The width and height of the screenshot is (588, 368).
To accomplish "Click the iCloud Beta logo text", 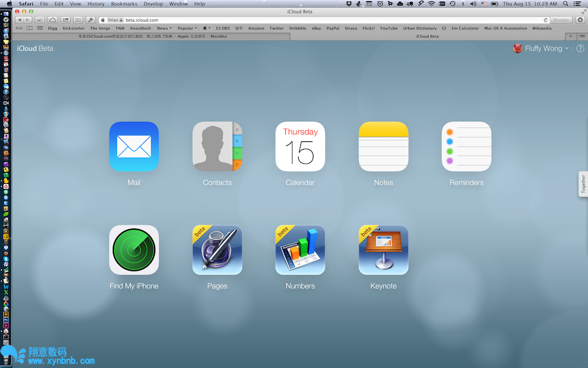I will (35, 48).
